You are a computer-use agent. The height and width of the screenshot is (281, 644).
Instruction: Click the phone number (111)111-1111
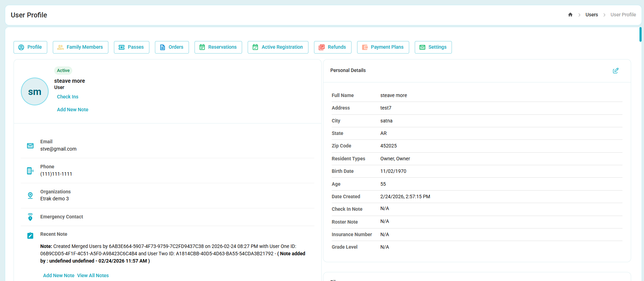(x=56, y=174)
